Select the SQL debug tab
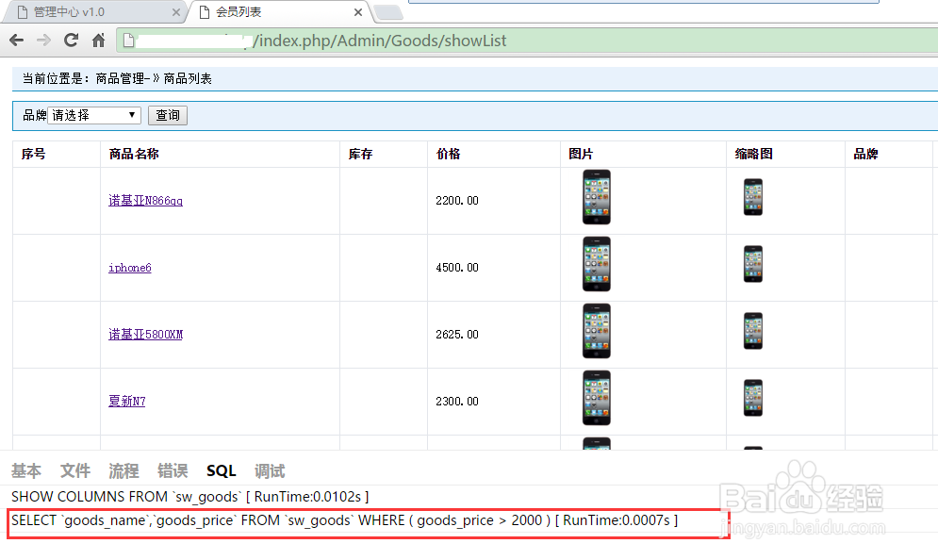This screenshot has width=938, height=560. (222, 471)
